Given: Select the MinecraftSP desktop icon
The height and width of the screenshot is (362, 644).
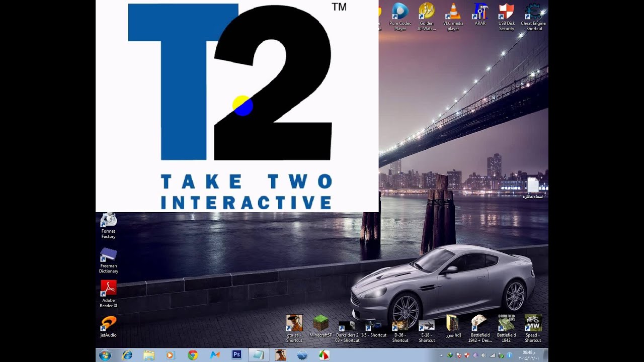Looking at the screenshot, I should click(320, 326).
